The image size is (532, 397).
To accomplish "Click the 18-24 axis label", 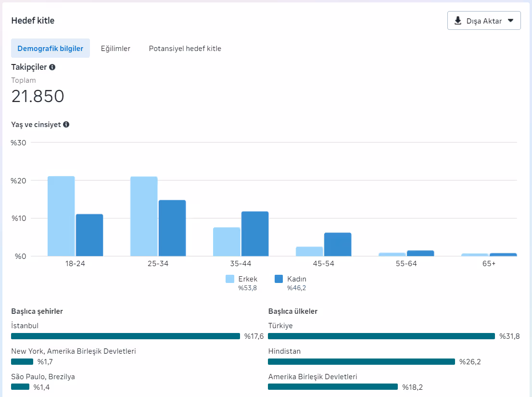I will [75, 264].
